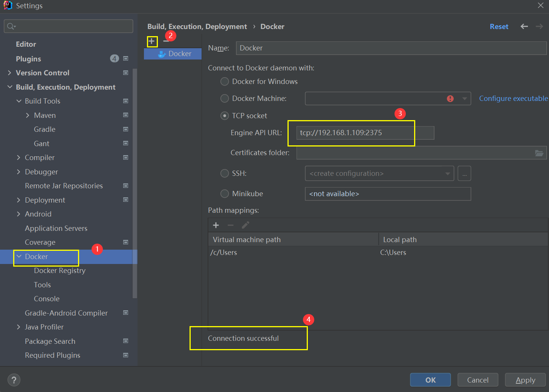Click the project-level icon beside Gradle
549x392 pixels.
(126, 129)
